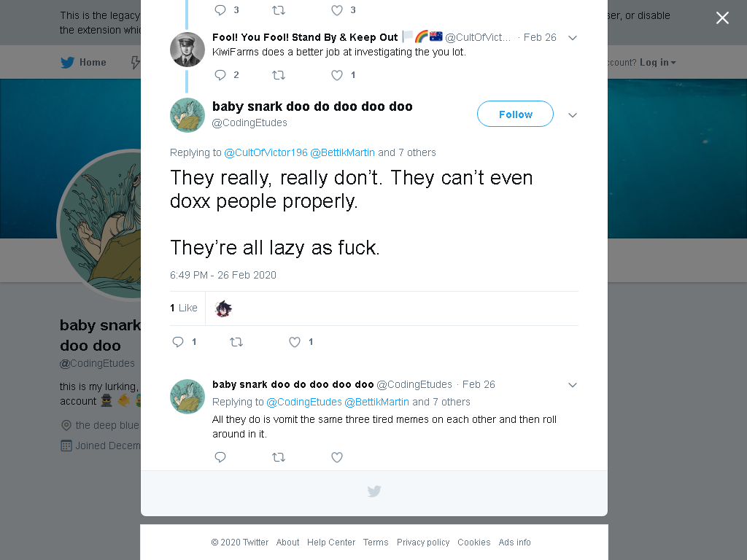Like the 'three tired memes' tweet
The height and width of the screenshot is (560, 747).
point(337,457)
